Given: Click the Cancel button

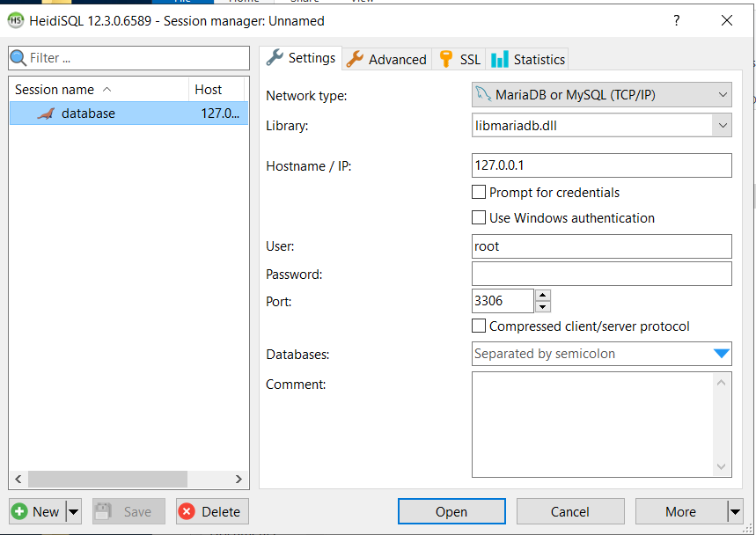Looking at the screenshot, I should click(x=570, y=511).
